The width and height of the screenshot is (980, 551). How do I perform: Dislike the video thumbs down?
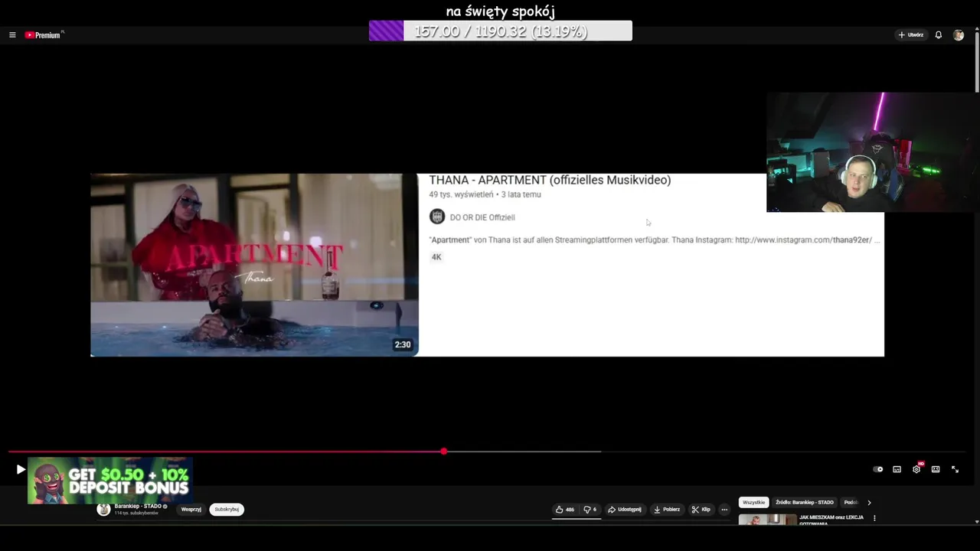pos(590,510)
